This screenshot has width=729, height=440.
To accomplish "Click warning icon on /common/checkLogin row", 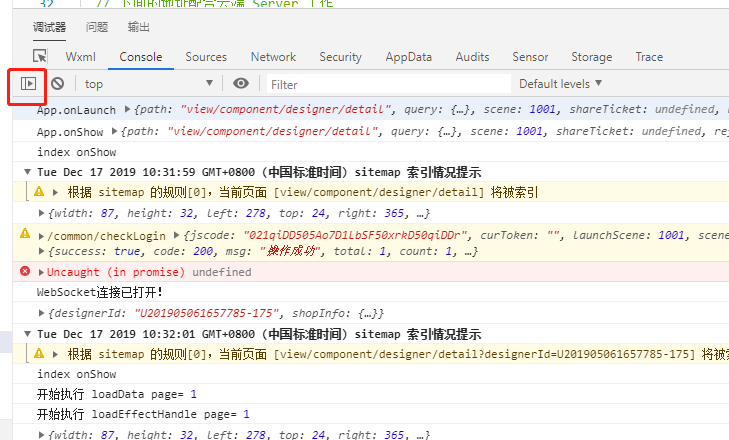I will click(25, 235).
